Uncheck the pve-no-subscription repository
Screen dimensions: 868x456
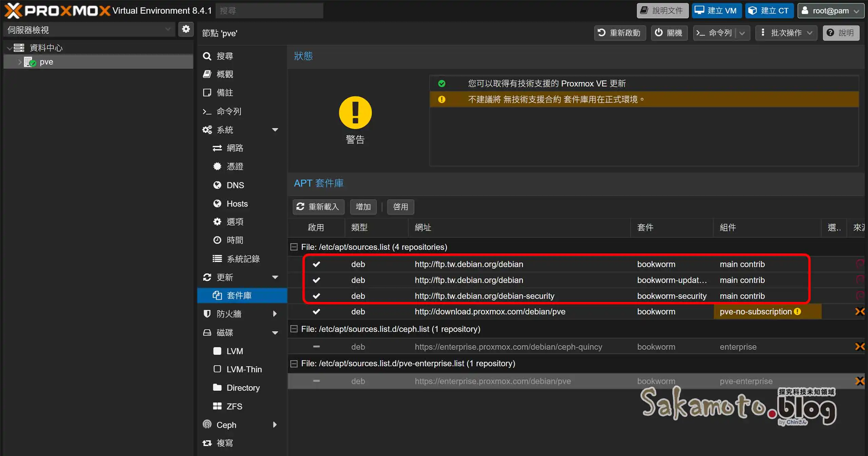pos(316,311)
